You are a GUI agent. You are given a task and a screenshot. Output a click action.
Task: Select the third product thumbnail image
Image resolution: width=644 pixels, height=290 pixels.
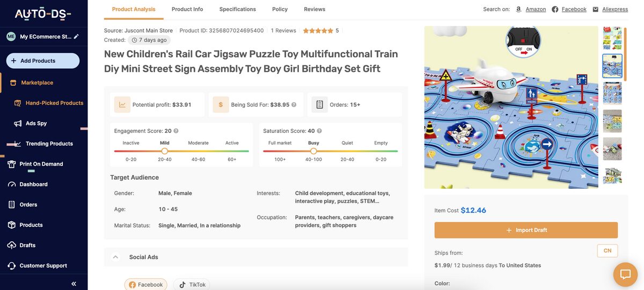click(x=612, y=93)
